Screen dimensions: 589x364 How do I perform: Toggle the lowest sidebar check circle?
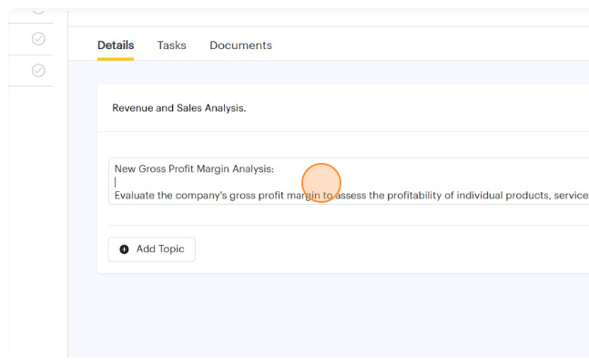coord(38,70)
